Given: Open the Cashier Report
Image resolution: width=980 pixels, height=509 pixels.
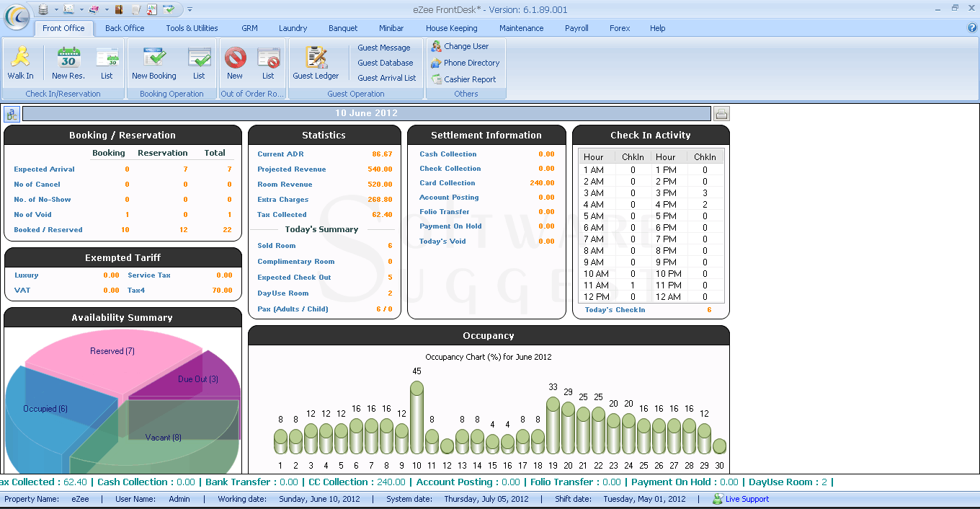Looking at the screenshot, I should 469,79.
